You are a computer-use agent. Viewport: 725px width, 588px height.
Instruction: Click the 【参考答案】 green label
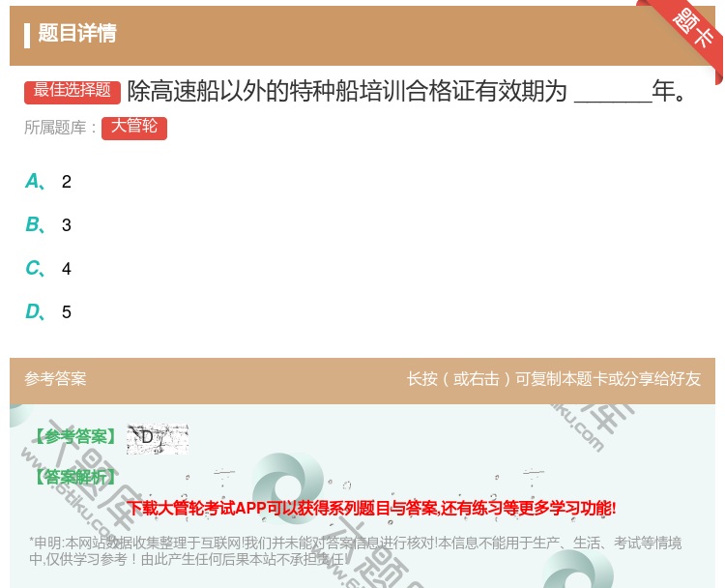[75, 437]
